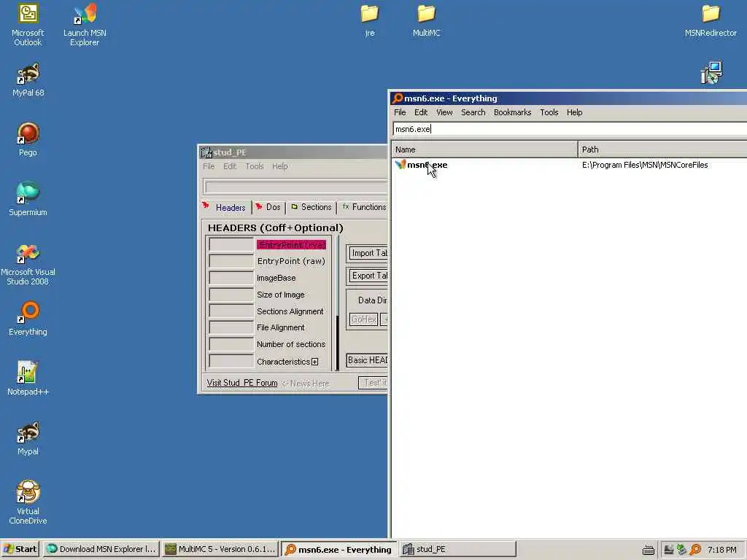
Task: Switch to the Headers tab in stud_PE
Action: coord(226,207)
